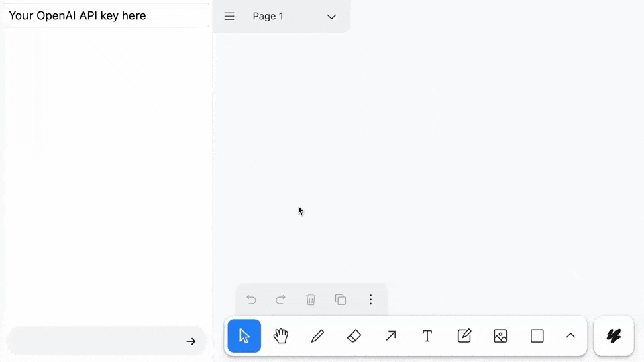The image size is (644, 362).
Task: Pick the Eraser tool
Action: (x=354, y=336)
